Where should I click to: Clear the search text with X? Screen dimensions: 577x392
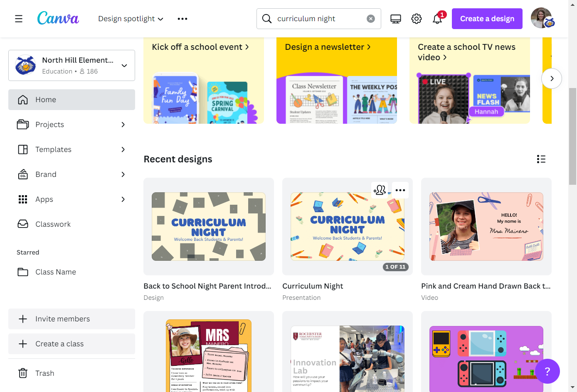click(x=371, y=19)
